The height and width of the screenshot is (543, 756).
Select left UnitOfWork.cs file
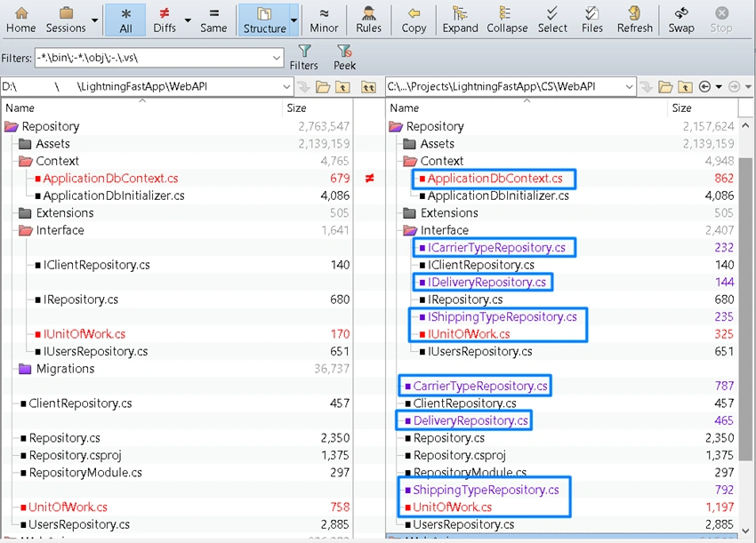(68, 507)
